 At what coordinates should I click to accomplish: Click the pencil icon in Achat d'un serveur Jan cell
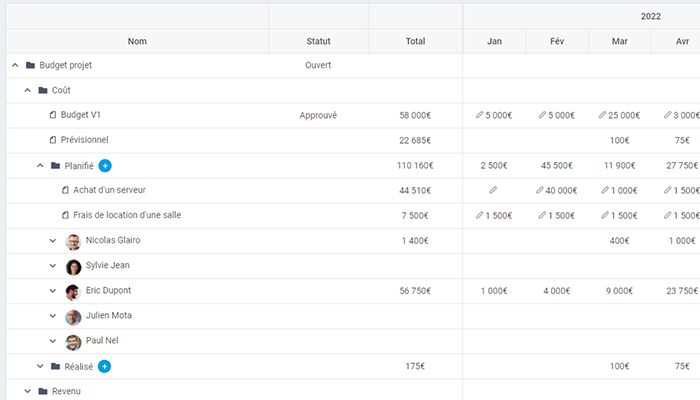point(493,190)
